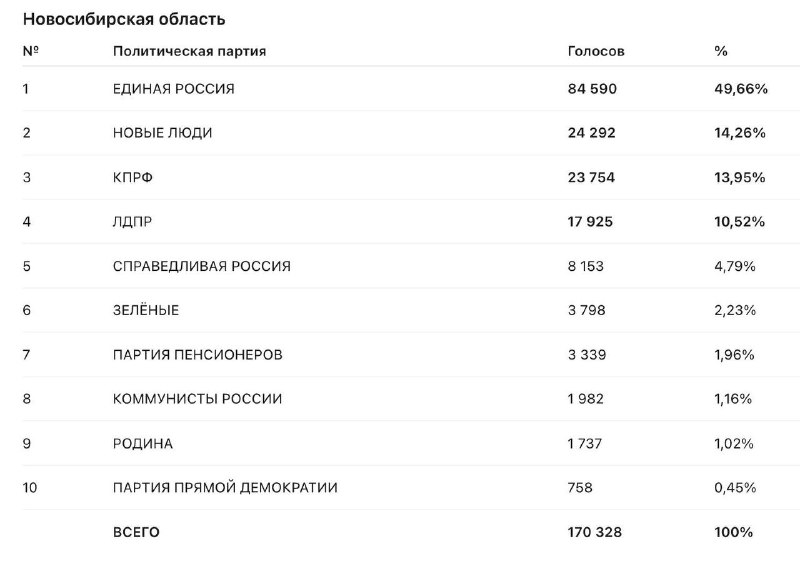Viewport: 800px width, 574px height.
Task: Click ПАРТИЯ ПРЯМОЙ ДЕМОКРАТИИ in the list
Action: tap(225, 487)
